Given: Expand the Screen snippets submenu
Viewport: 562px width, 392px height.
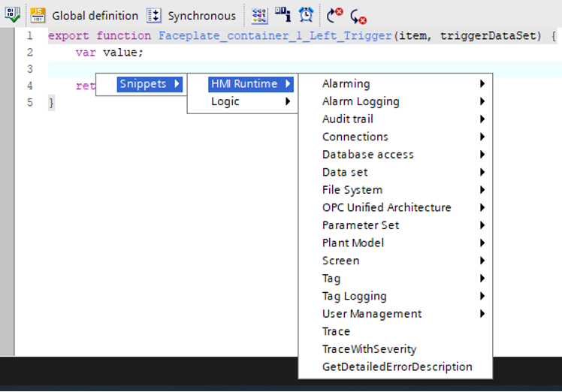Looking at the screenshot, I should point(403,261).
